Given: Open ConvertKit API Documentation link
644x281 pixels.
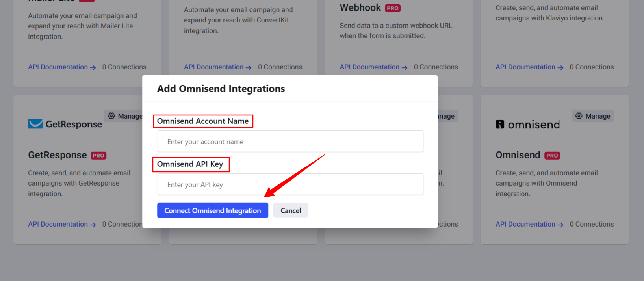Looking at the screenshot, I should pos(218,67).
